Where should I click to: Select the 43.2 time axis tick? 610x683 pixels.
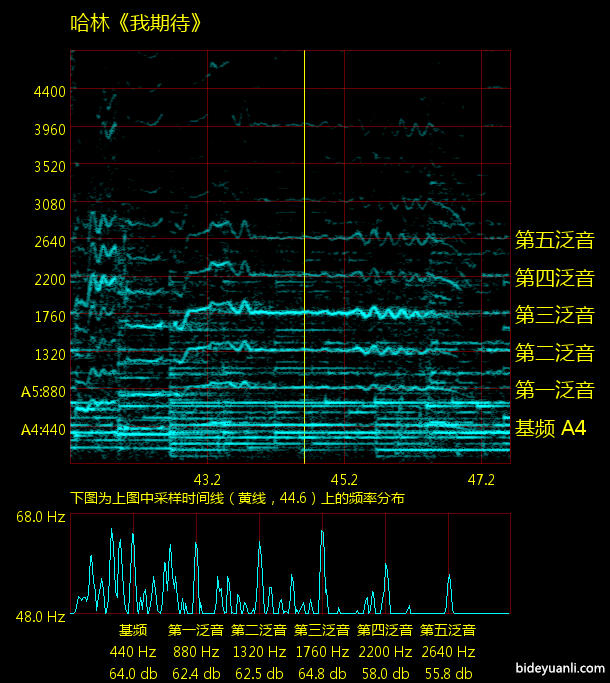(x=207, y=479)
